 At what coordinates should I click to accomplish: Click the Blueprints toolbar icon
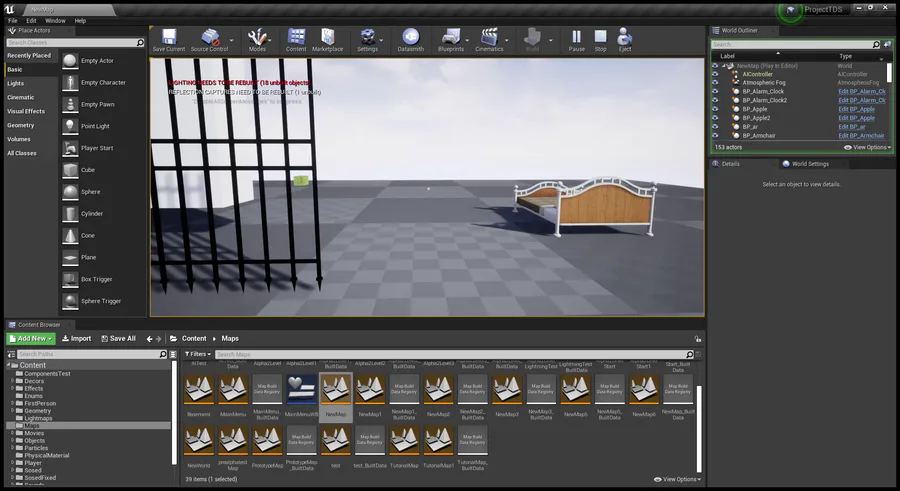point(451,37)
